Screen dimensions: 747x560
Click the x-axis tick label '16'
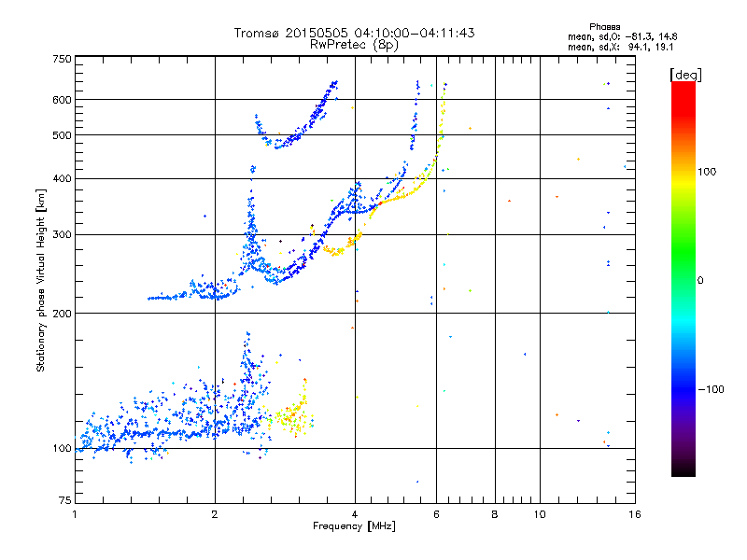coord(635,514)
